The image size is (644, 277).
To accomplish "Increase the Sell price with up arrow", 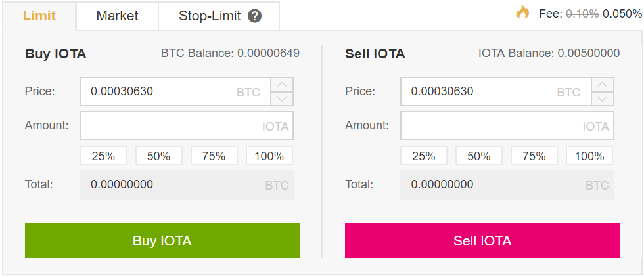I will [603, 85].
